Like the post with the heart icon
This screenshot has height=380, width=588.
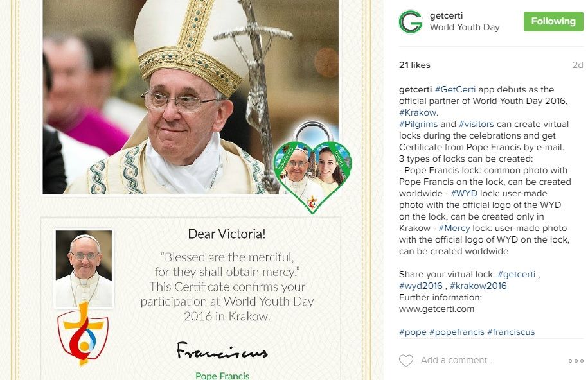pos(405,361)
